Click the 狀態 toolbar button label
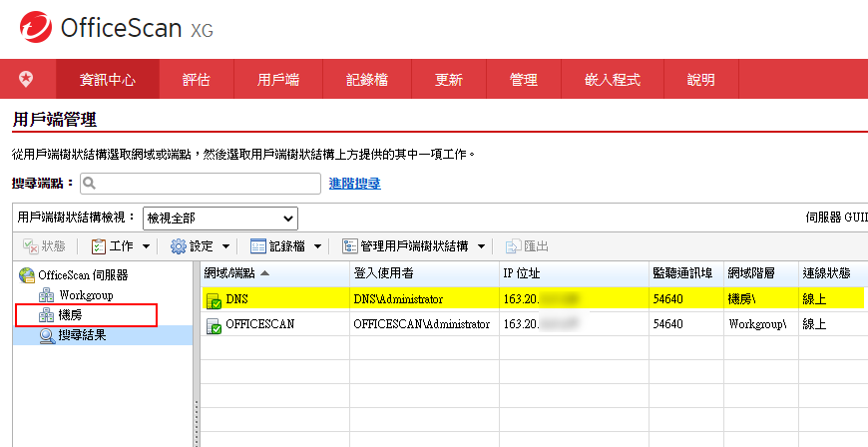This screenshot has width=868, height=447. tap(53, 246)
